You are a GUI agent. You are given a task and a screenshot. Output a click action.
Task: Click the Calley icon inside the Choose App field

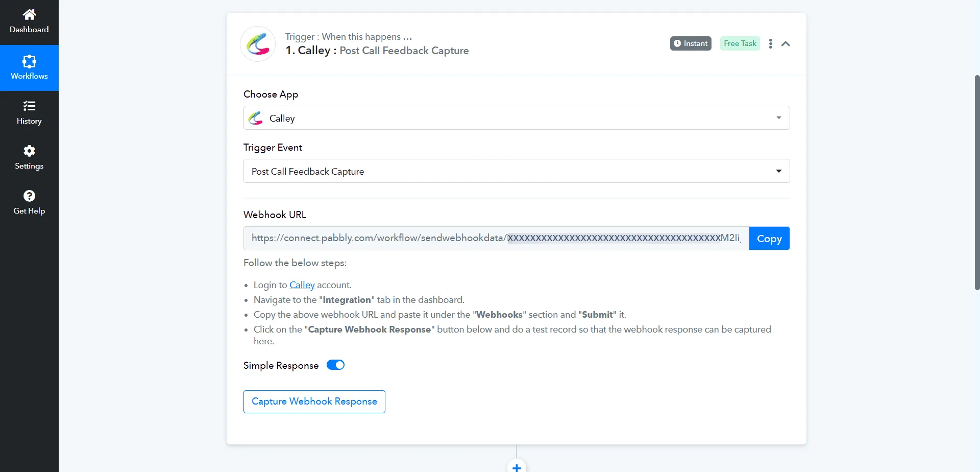256,119
